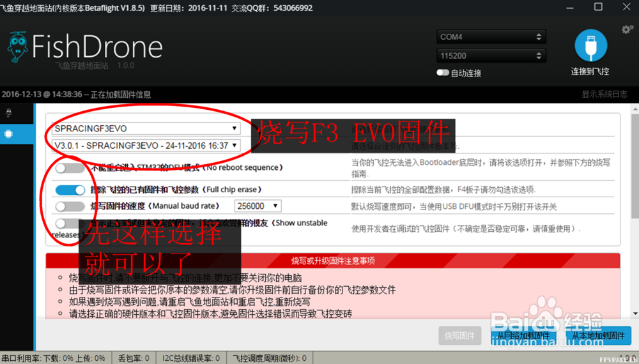Image resolution: width=639 pixels, height=364 pixels.
Task: Click 从本地加载固件 load local firmware button
Action: (x=598, y=335)
